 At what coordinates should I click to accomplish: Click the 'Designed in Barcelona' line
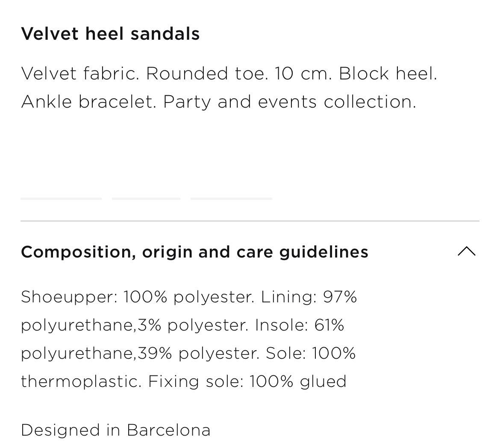click(x=116, y=430)
